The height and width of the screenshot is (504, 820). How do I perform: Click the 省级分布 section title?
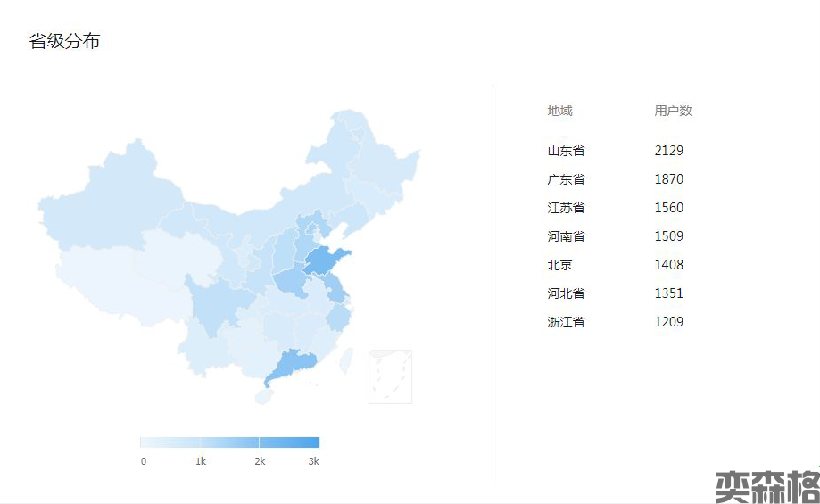[64, 41]
